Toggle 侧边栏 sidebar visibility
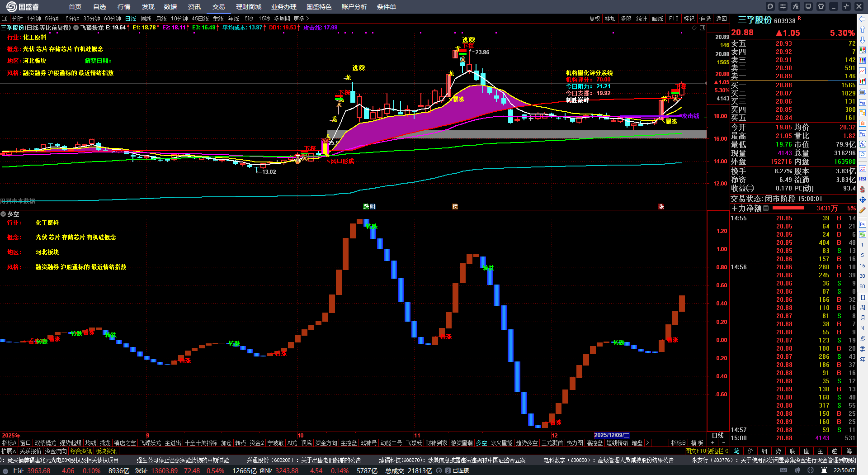Screen dimensions: 868x475 click(718, 451)
